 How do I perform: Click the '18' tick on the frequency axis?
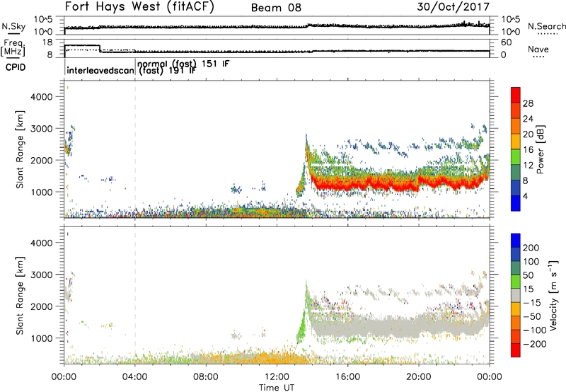47,42
